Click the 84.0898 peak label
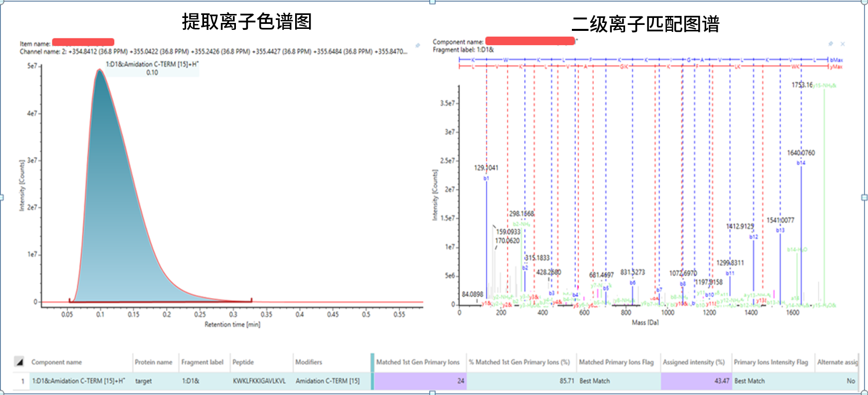This screenshot has height=395, width=868. [472, 294]
